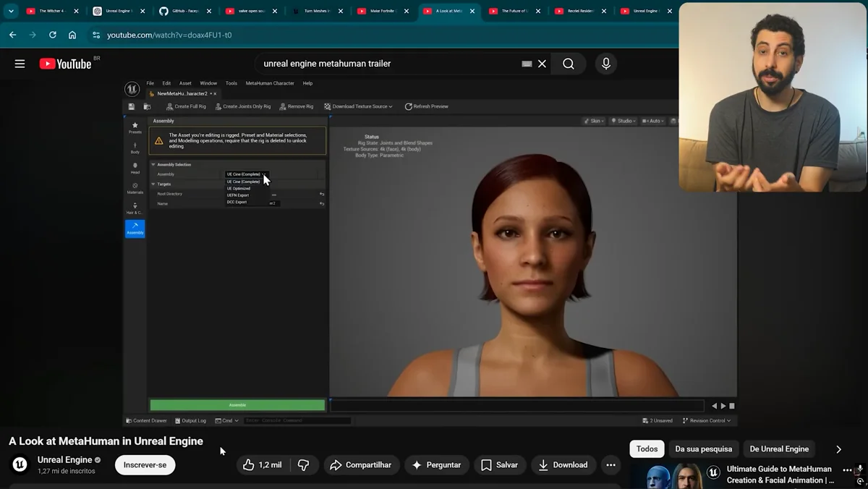Open the MetaHuman Character menu

tap(270, 83)
